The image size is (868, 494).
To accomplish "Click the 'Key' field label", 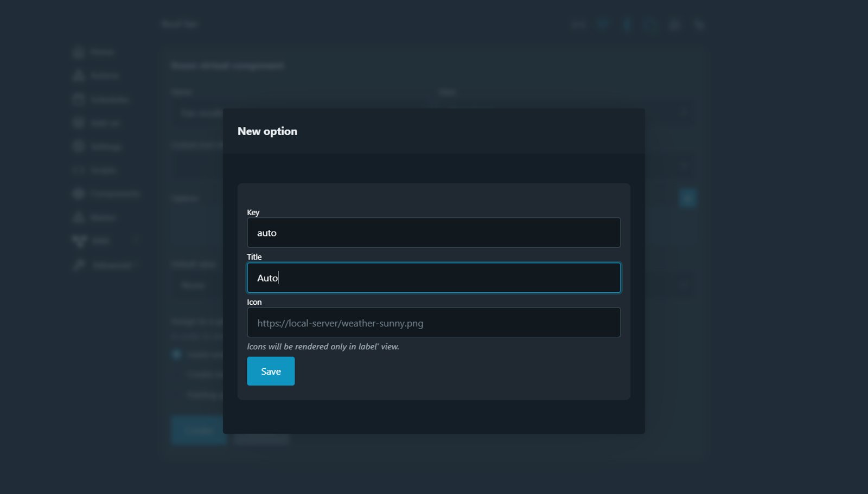I will 253,212.
